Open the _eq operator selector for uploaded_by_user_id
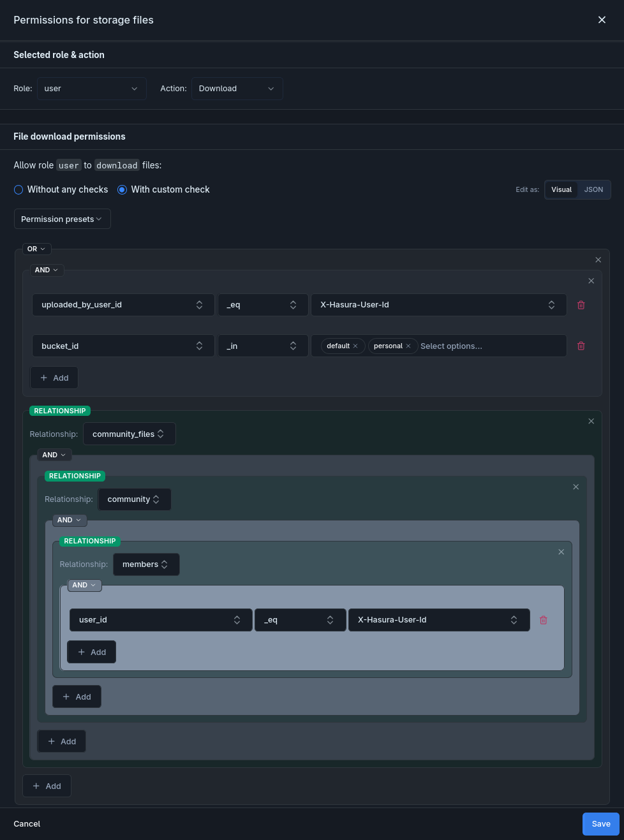The height and width of the screenshot is (840, 624). tap(262, 305)
